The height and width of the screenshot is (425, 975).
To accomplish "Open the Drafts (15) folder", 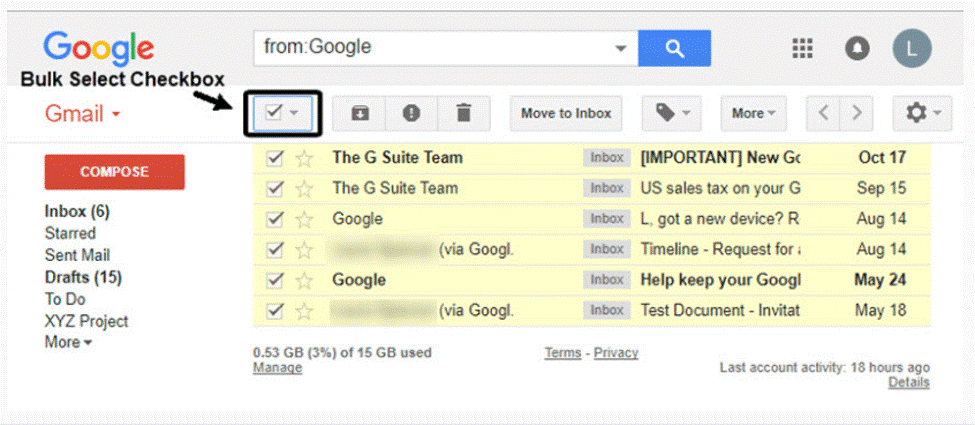I will coord(83,277).
